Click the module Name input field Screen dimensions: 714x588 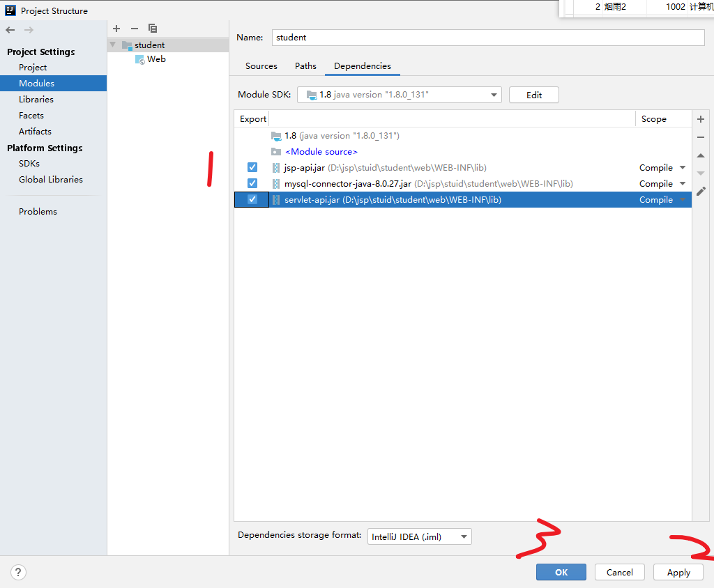tap(488, 38)
